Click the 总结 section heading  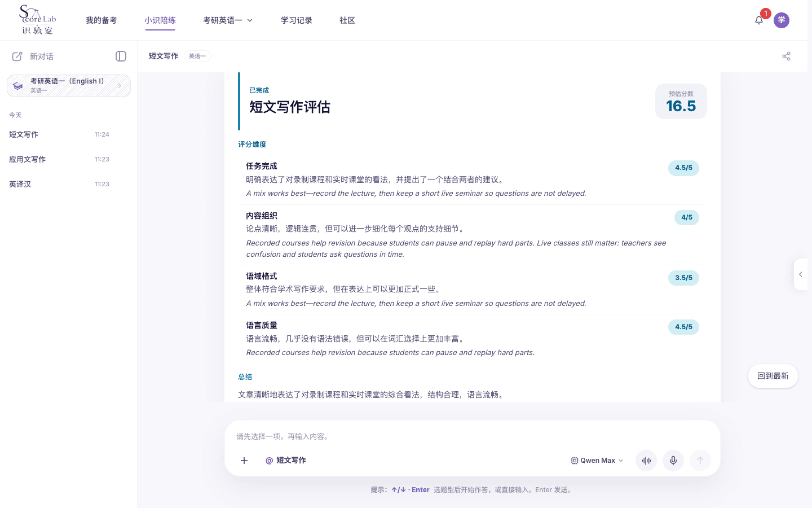245,377
